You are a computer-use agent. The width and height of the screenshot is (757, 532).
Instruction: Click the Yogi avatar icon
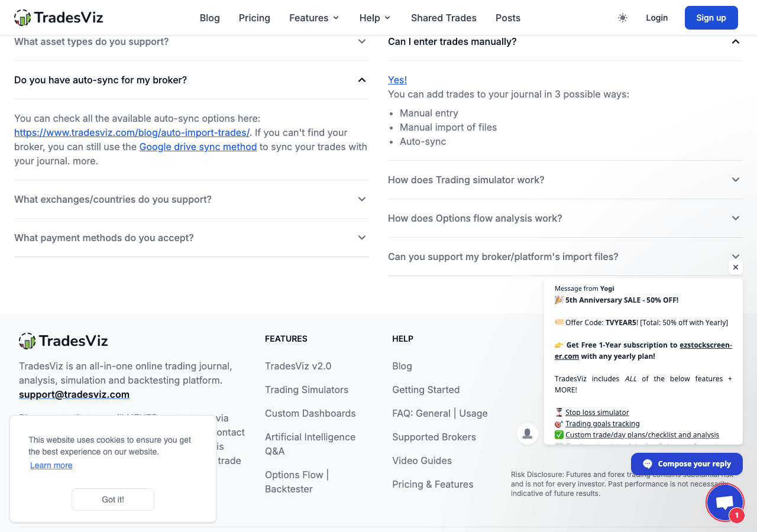528,434
